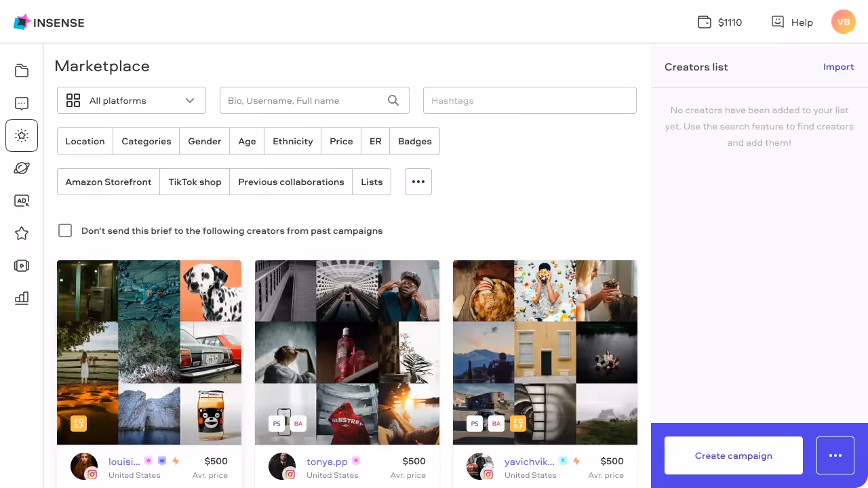868x488 pixels.
Task: Open the wallet showing $1110 balance
Action: click(719, 22)
